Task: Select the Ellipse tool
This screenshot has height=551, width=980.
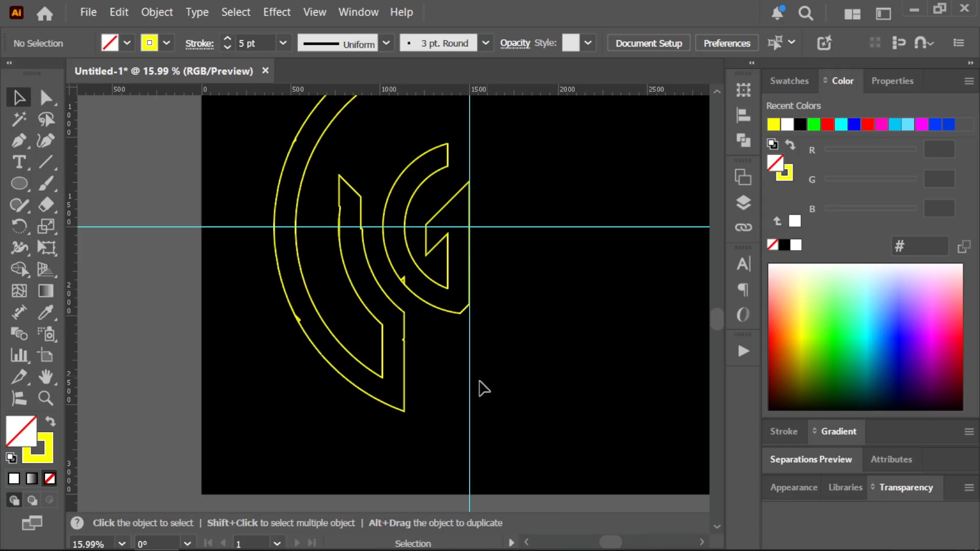Action: [x=19, y=183]
